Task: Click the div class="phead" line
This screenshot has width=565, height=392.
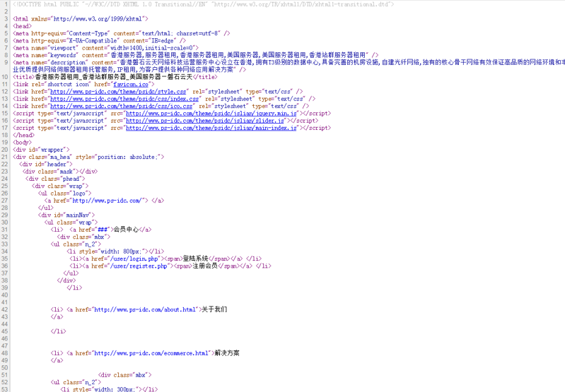Action: tap(55, 179)
